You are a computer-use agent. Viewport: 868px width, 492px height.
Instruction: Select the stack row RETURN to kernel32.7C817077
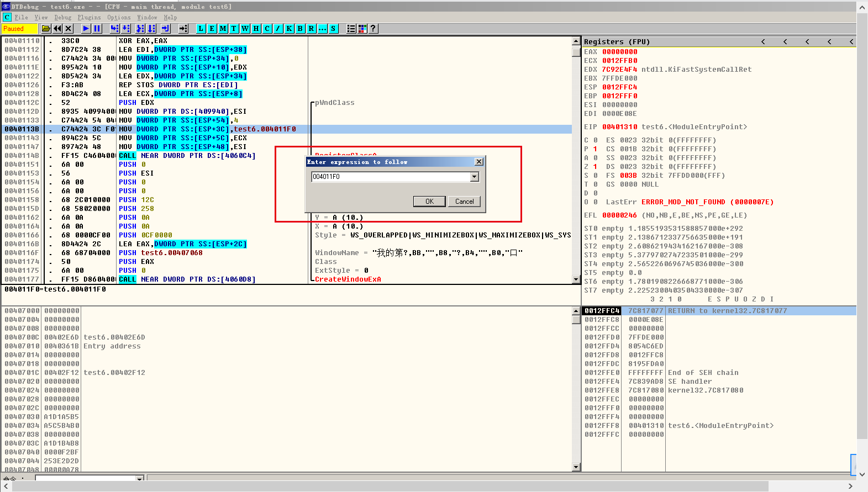[719, 311]
